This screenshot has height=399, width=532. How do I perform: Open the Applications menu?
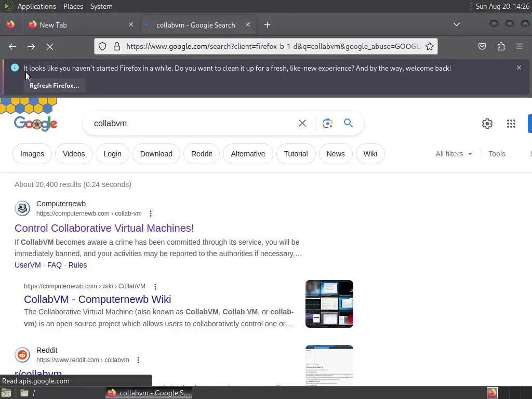[37, 6]
